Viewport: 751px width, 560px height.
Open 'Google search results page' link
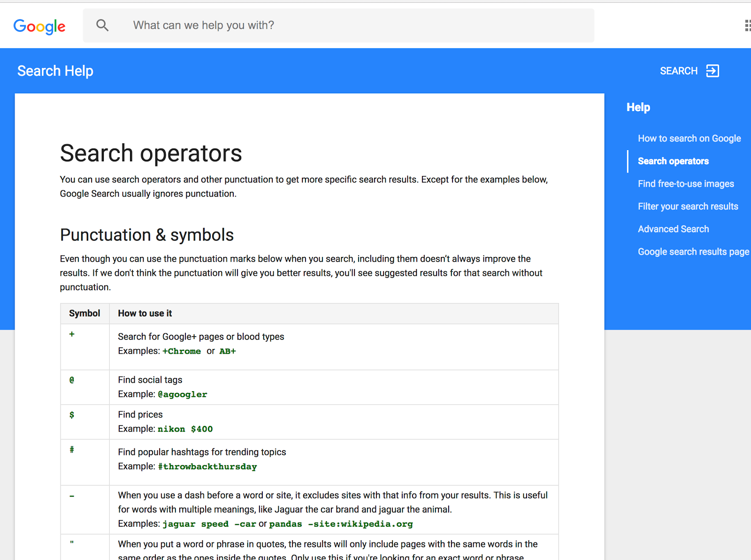(693, 251)
